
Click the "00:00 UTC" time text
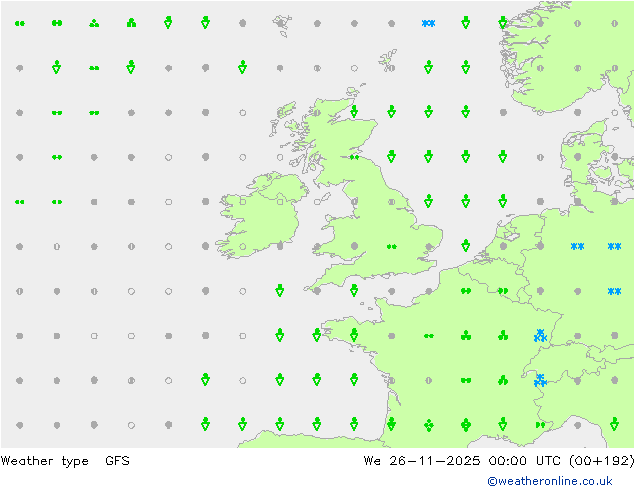pos(524,460)
